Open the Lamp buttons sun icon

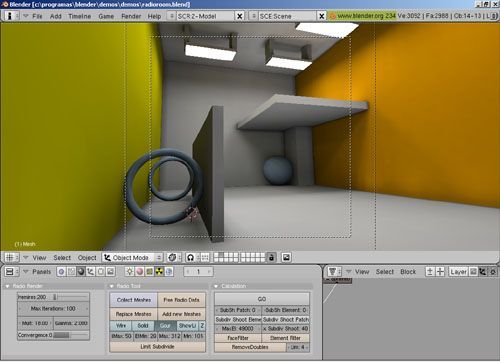tap(130, 272)
